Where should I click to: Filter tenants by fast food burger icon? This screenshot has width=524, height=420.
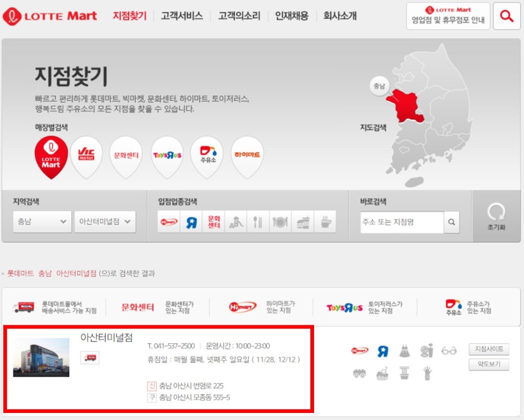pyautogui.click(x=303, y=222)
